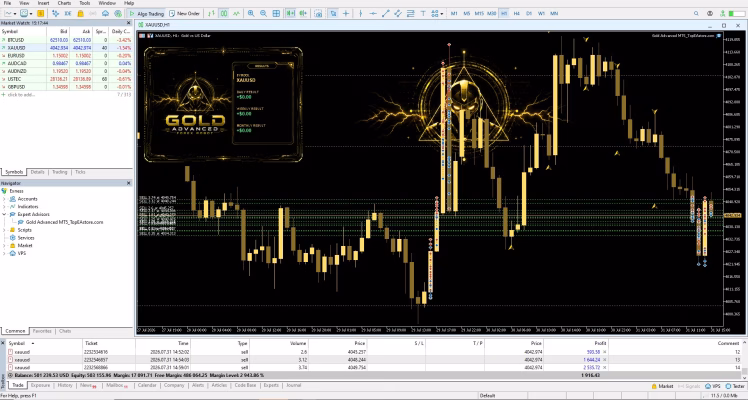Switch timeframe to M30
This screenshot has height=400, width=748.
click(x=492, y=13)
